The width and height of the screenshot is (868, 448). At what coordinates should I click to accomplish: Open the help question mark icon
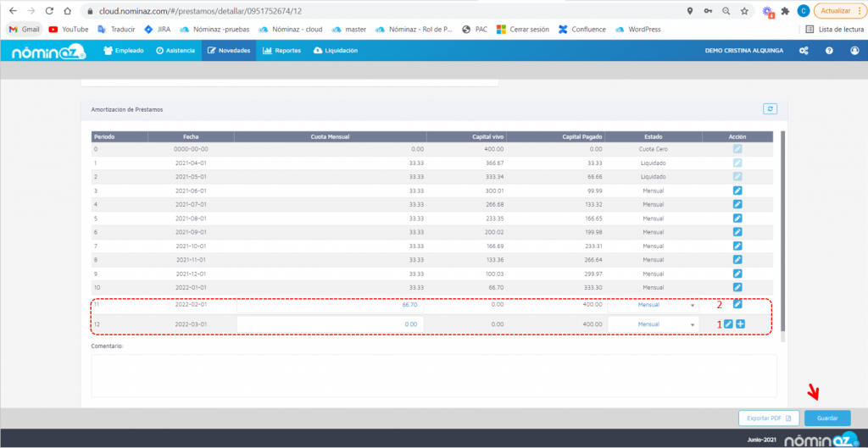tap(829, 50)
